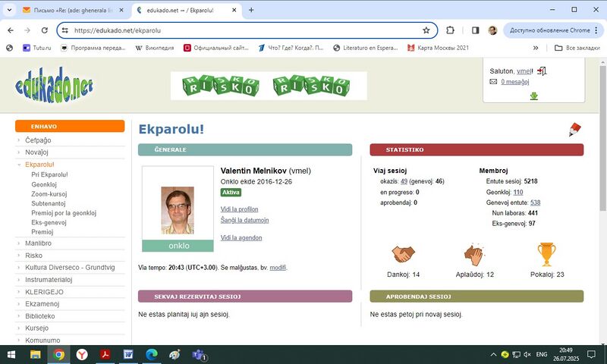607x364 pixels.
Task: Click the Dankoj handshake icon
Action: point(403,254)
